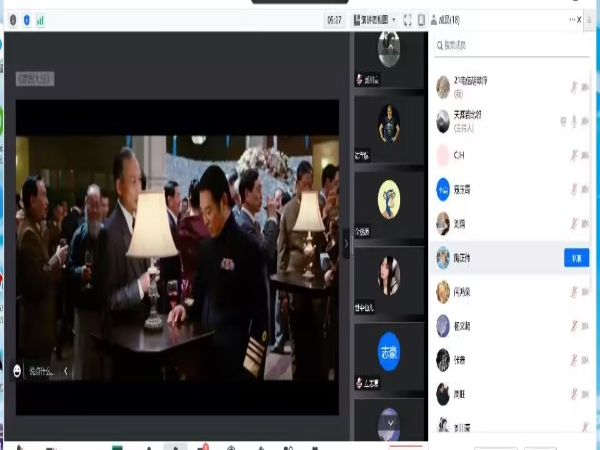Open the emoji reaction icon on video
This screenshot has height=450, width=600.
coord(17,371)
